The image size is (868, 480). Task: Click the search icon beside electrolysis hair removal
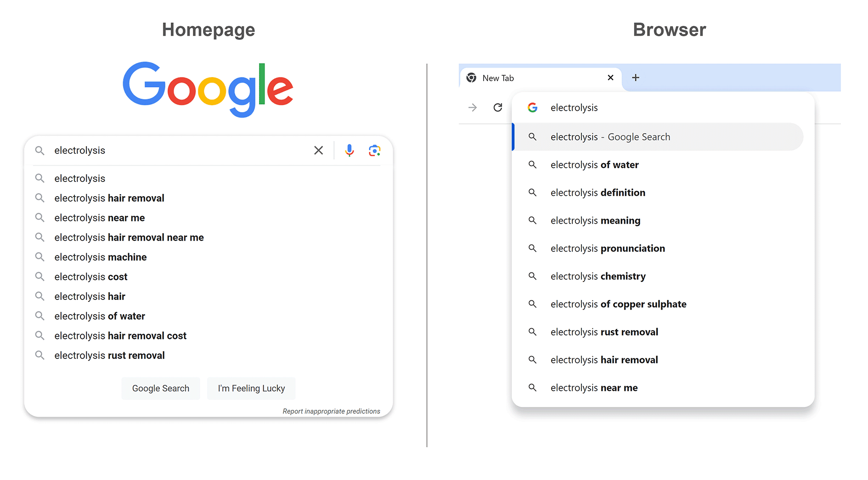click(39, 198)
